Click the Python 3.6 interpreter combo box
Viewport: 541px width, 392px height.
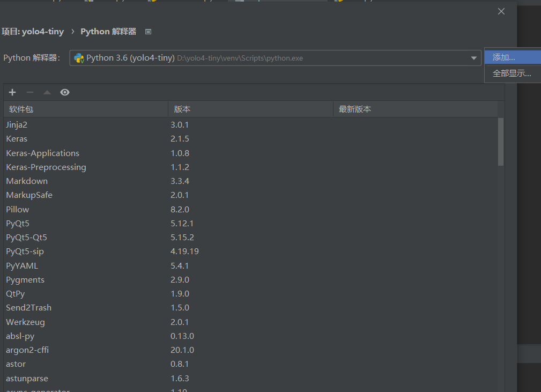tap(268, 58)
